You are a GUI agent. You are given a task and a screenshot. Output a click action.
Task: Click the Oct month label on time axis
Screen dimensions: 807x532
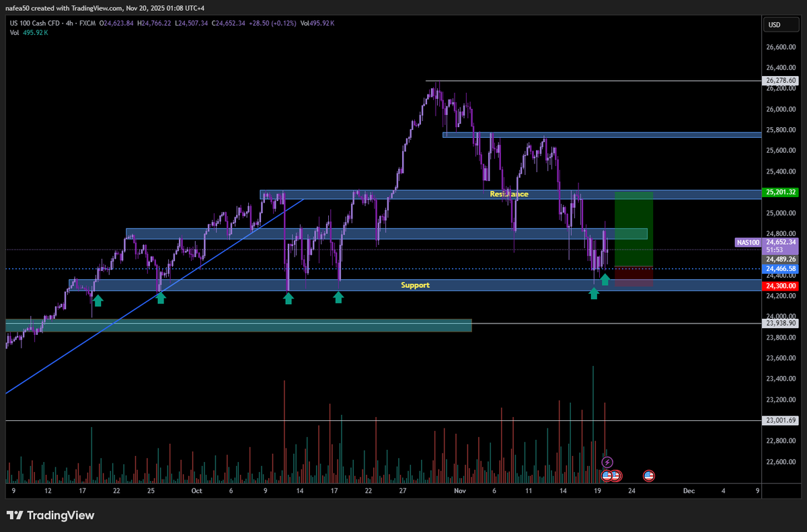pos(196,491)
